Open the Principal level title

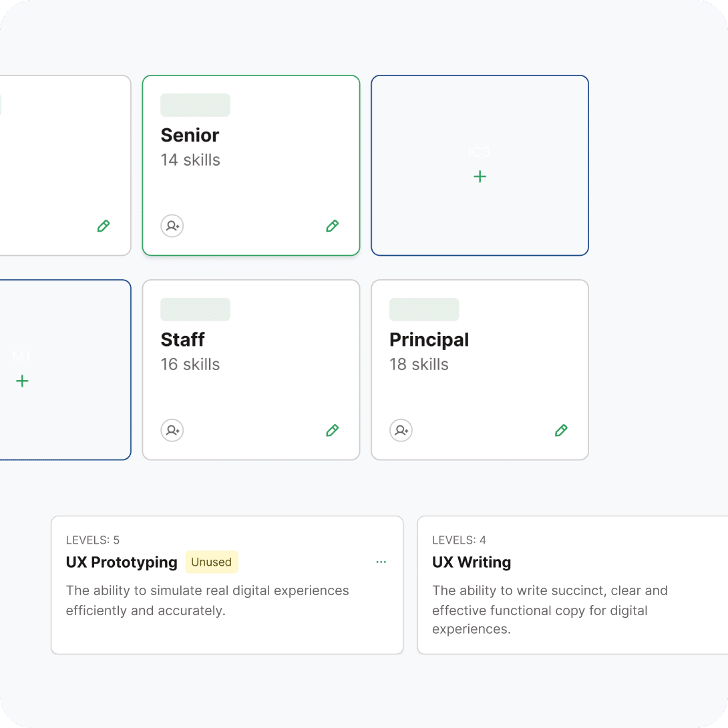pyautogui.click(x=429, y=340)
